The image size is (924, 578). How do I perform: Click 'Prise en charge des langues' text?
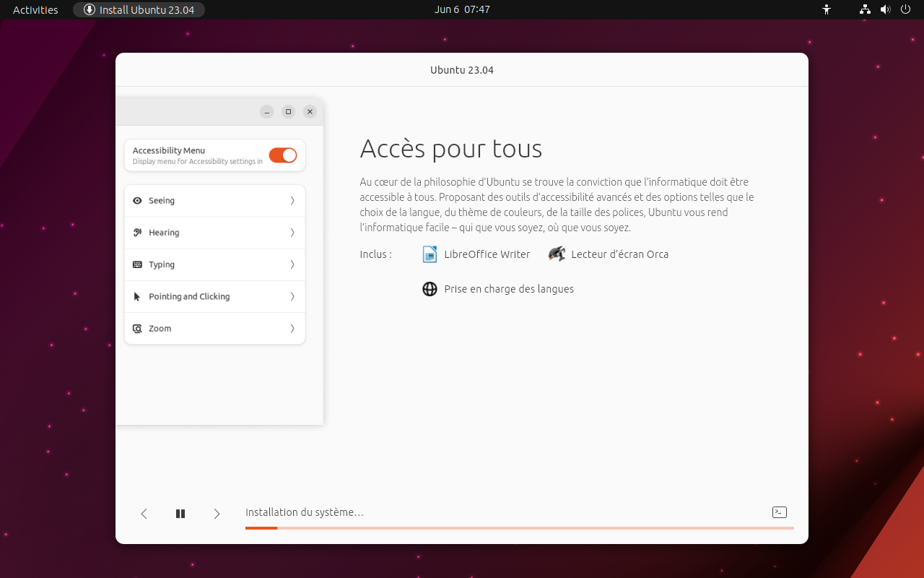[509, 289]
